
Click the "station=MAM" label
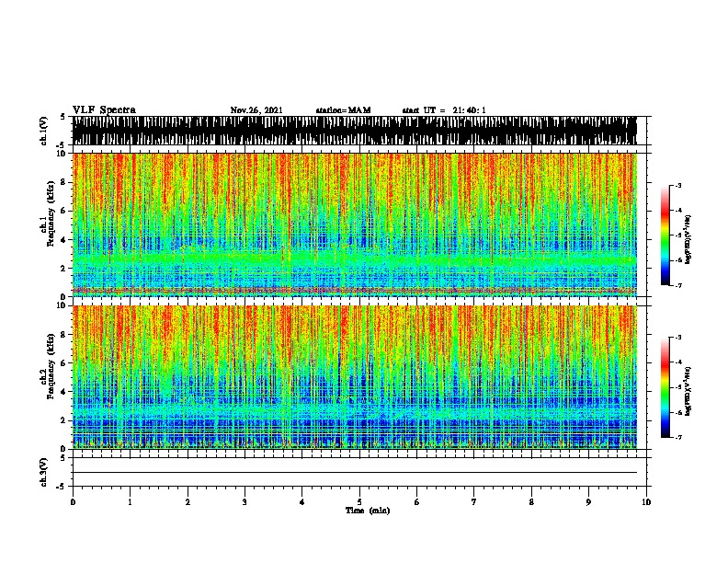(343, 110)
